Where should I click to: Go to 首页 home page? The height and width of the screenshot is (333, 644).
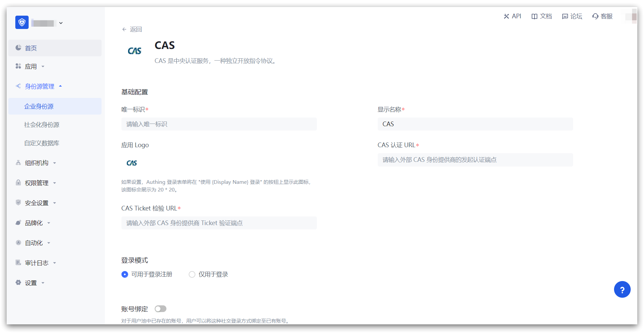click(31, 48)
